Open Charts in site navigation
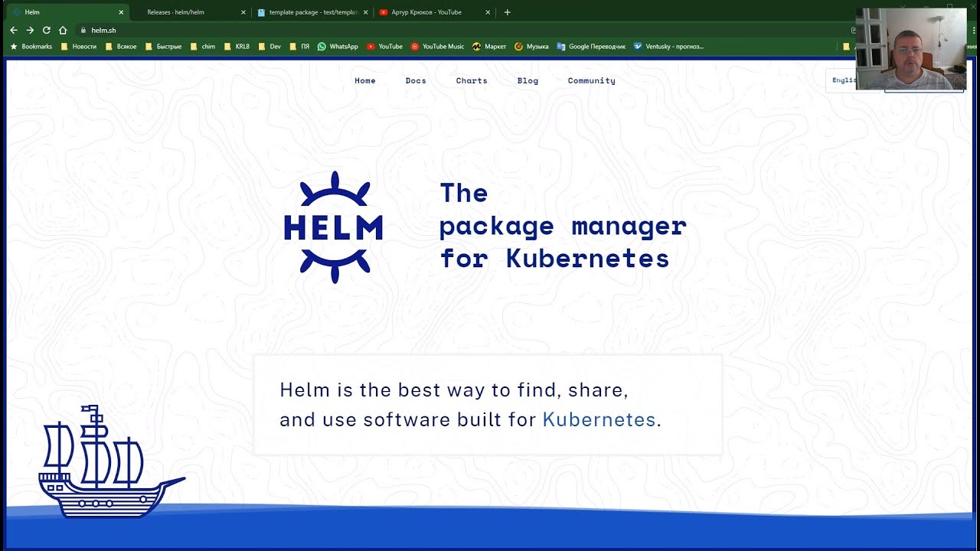 pyautogui.click(x=472, y=80)
